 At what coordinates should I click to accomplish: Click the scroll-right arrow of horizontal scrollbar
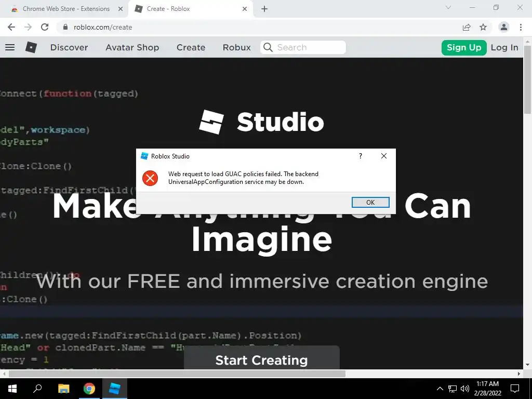click(x=519, y=374)
